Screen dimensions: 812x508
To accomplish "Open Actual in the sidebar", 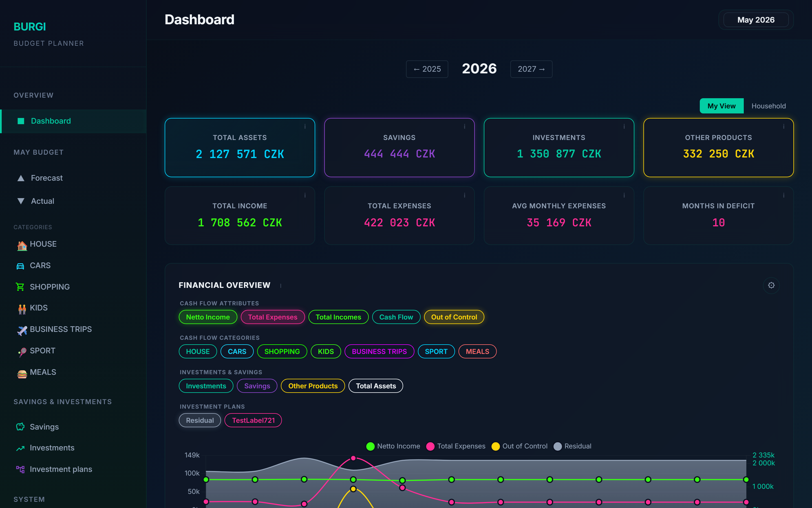I will (x=73, y=201).
